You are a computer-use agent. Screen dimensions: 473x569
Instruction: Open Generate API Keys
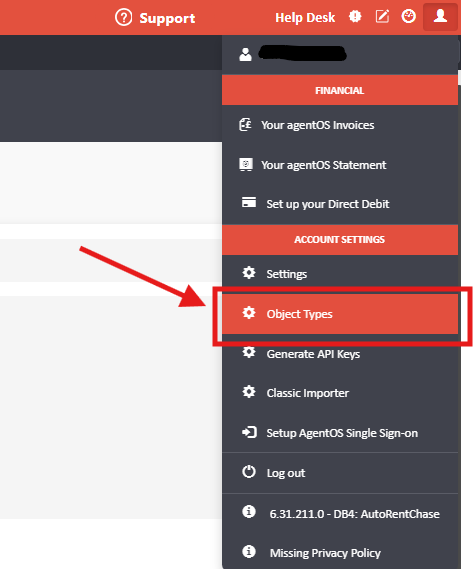pyautogui.click(x=340, y=354)
